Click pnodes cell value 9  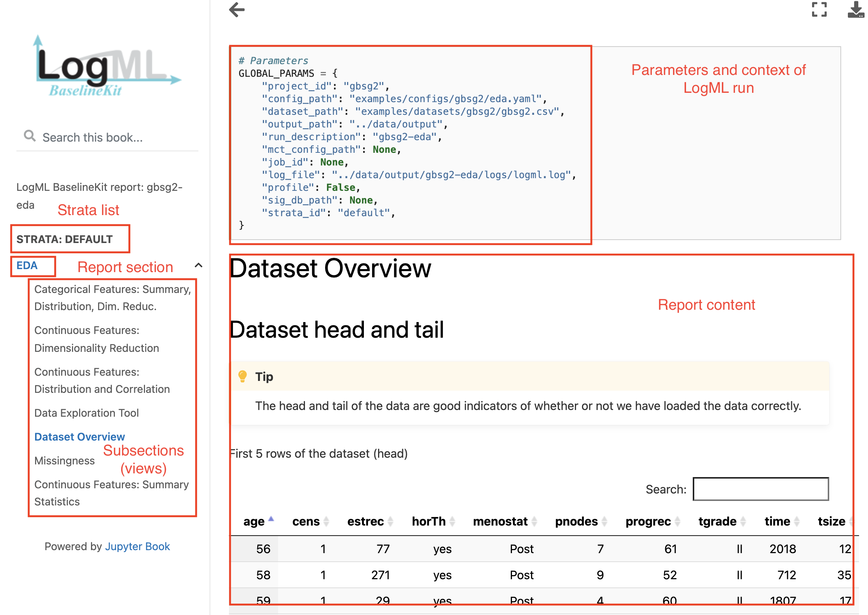(600, 575)
